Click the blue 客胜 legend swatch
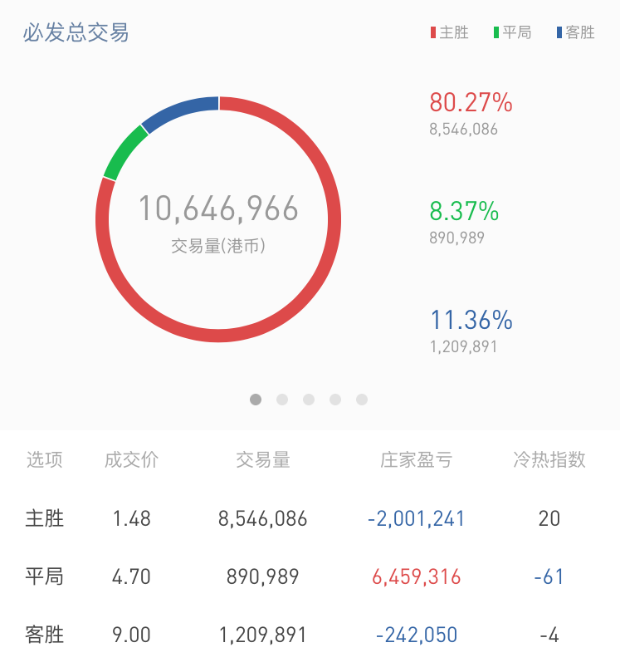 [x=559, y=32]
